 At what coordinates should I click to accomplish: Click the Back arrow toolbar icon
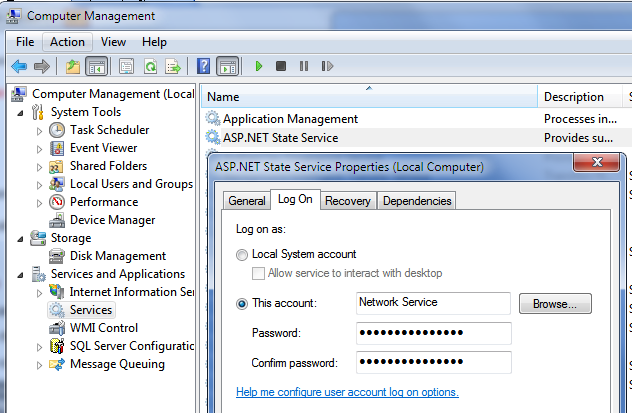(x=19, y=66)
